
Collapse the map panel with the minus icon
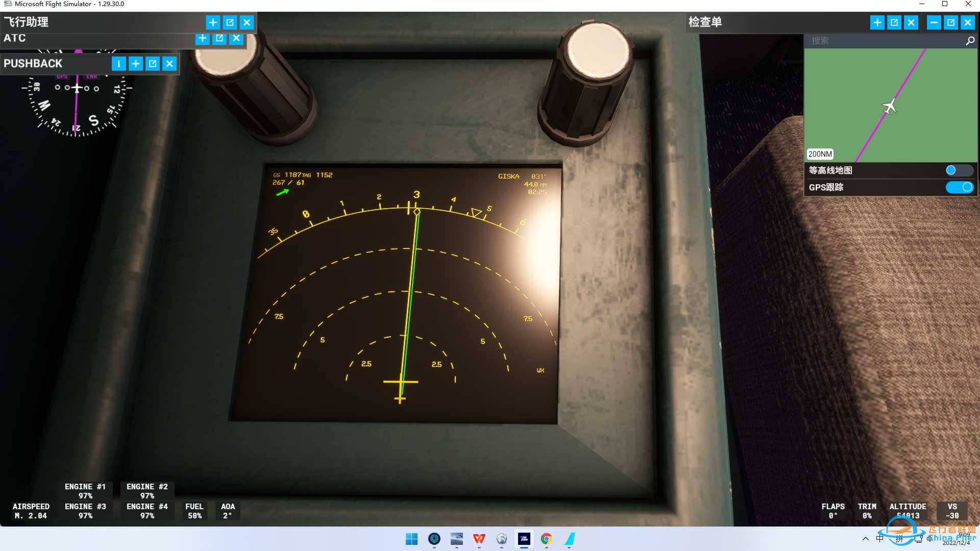click(934, 22)
